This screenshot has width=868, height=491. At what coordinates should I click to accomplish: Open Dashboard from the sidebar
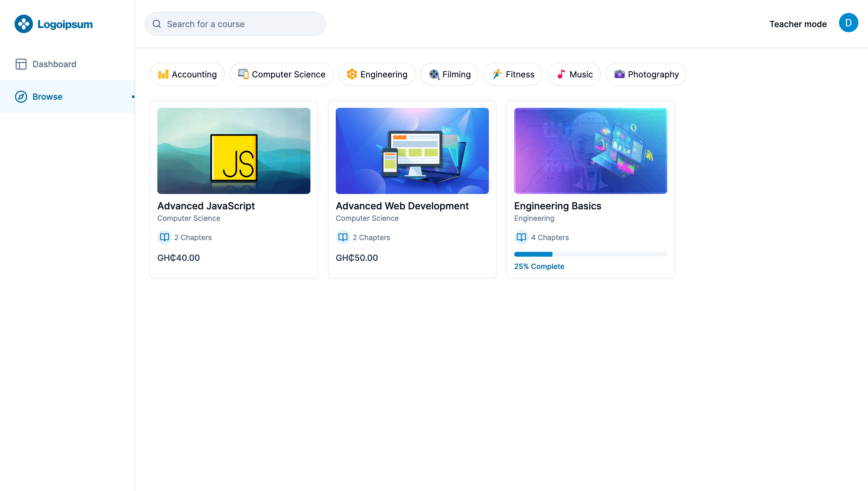coord(54,64)
